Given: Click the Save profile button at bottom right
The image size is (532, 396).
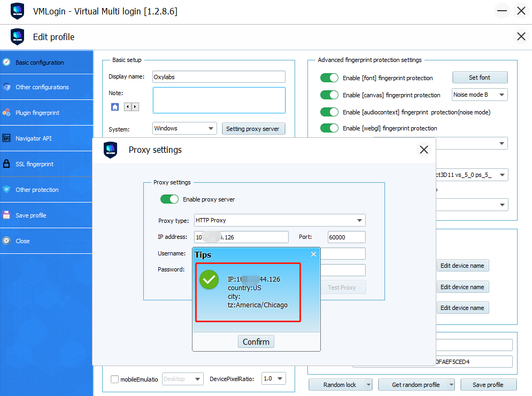Looking at the screenshot, I should [488, 385].
